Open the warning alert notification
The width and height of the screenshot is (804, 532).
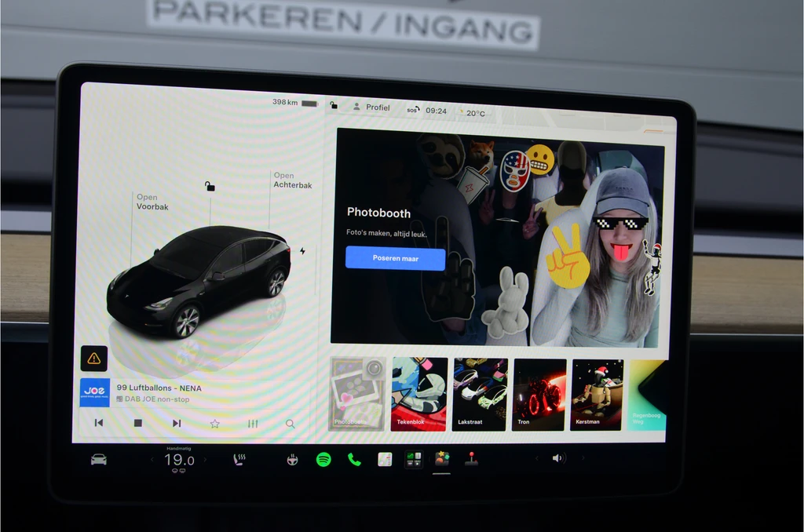(x=94, y=359)
